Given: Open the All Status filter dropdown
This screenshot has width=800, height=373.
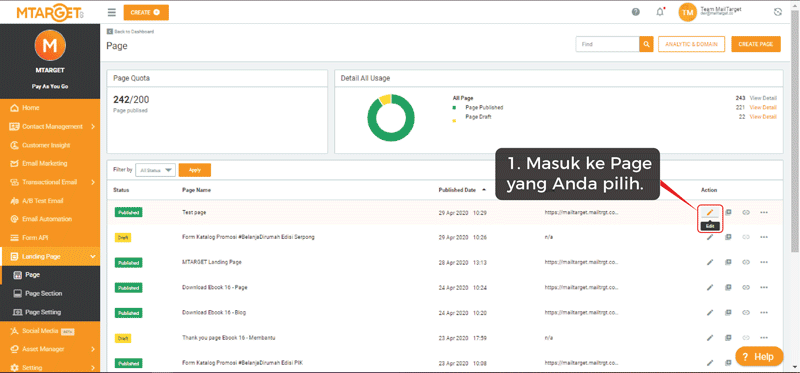Looking at the screenshot, I should (x=156, y=170).
